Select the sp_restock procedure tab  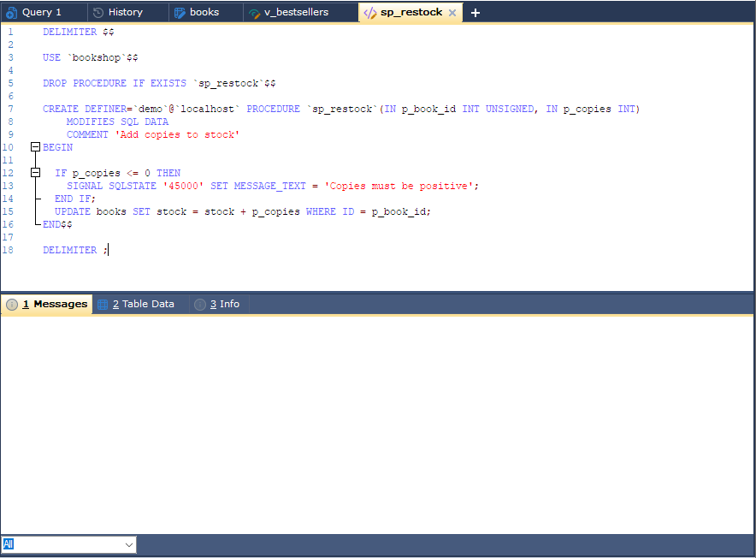tap(410, 12)
